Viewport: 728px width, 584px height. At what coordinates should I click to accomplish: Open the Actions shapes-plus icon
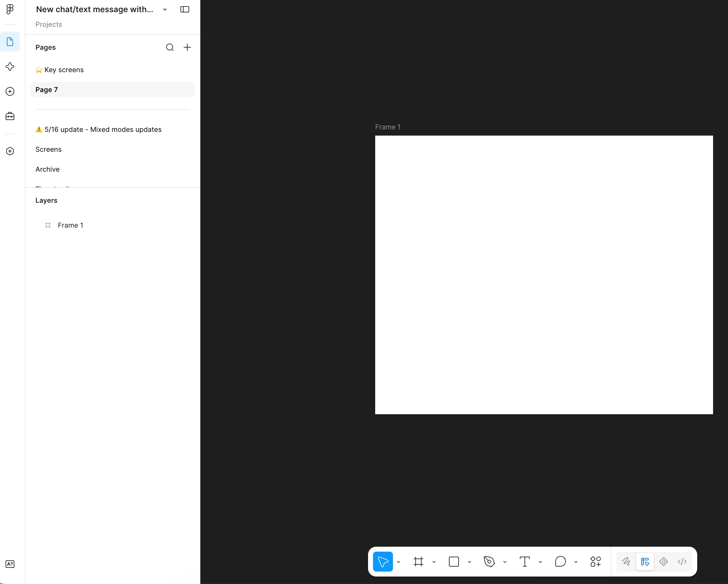click(596, 562)
